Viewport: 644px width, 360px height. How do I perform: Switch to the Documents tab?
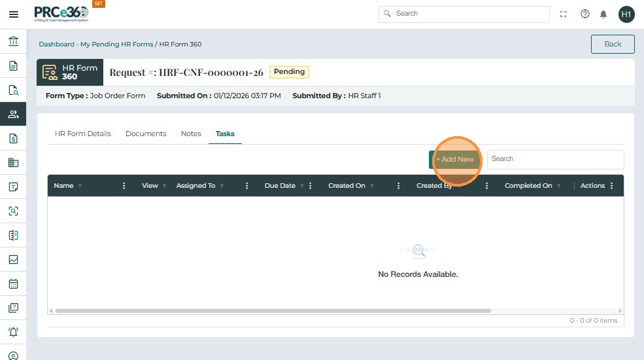pyautogui.click(x=146, y=134)
